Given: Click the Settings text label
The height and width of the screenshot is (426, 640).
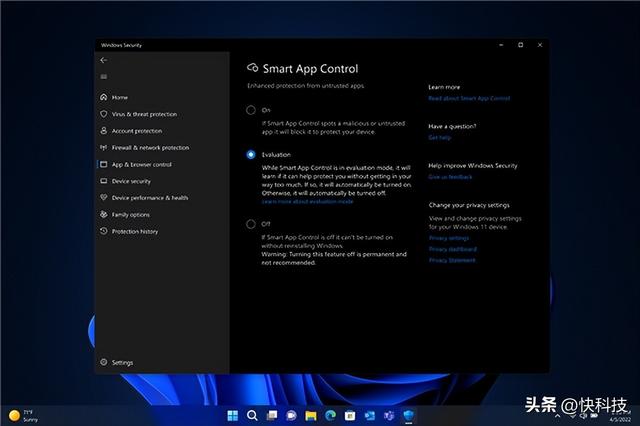Looking at the screenshot, I should tap(122, 362).
